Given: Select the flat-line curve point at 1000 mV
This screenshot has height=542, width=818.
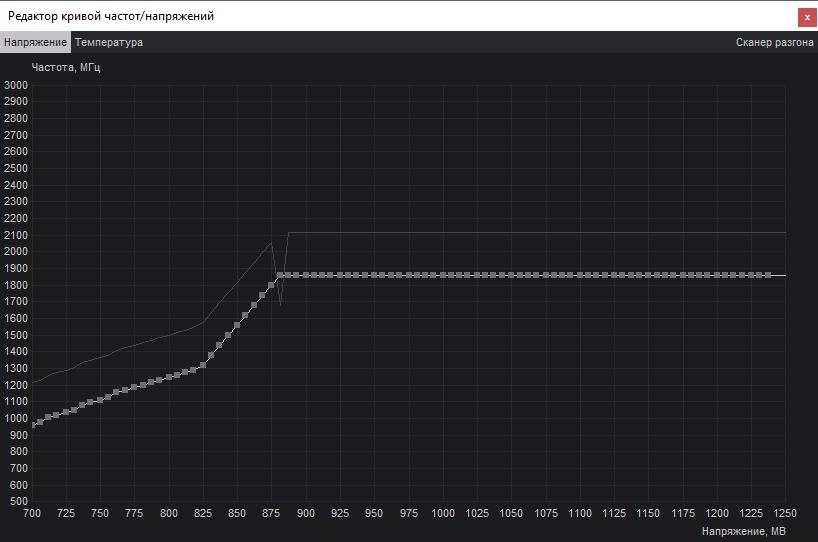Looking at the screenshot, I should [x=443, y=275].
